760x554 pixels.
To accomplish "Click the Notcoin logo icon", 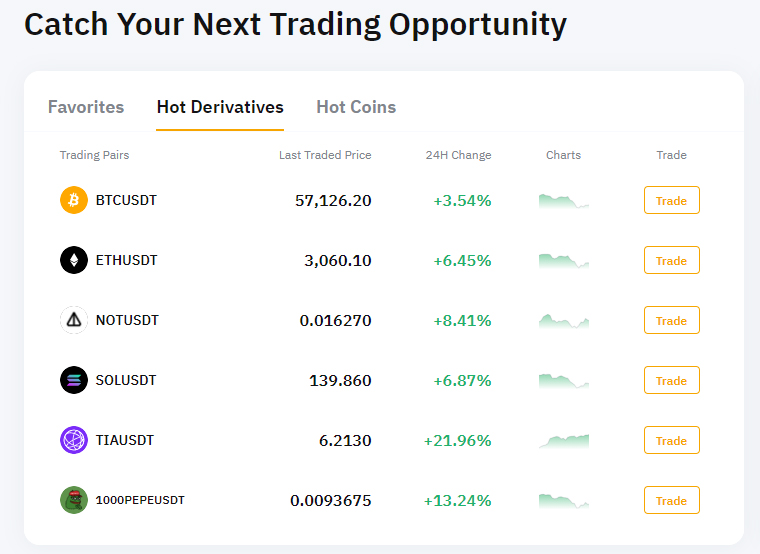I will click(74, 320).
